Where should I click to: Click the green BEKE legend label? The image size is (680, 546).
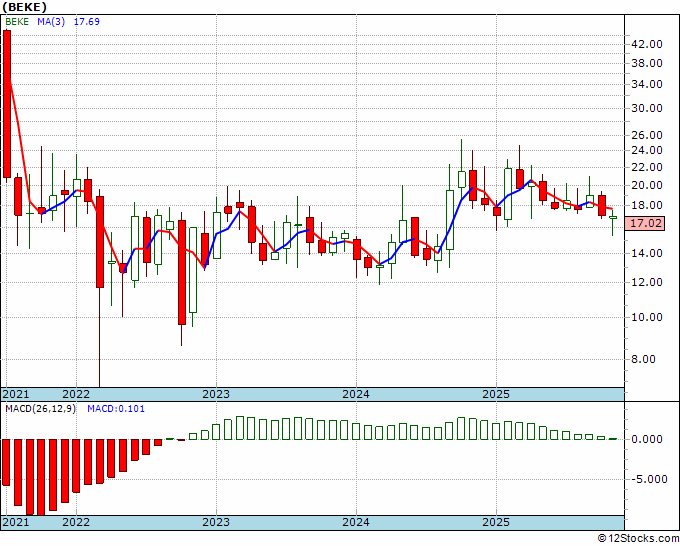pyautogui.click(x=17, y=22)
